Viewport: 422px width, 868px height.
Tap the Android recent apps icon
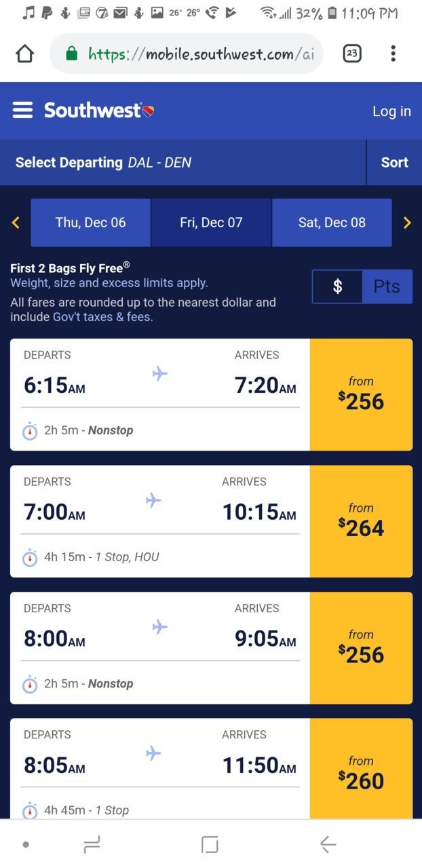click(92, 844)
